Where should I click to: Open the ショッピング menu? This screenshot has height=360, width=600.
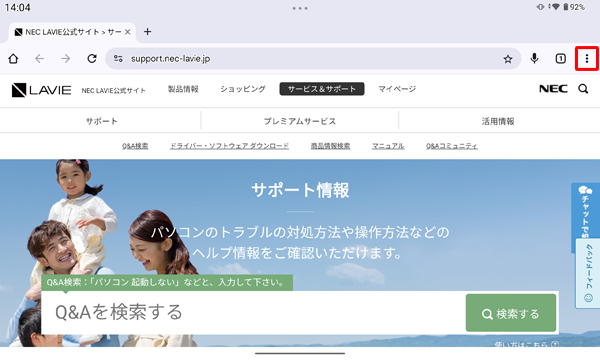243,89
